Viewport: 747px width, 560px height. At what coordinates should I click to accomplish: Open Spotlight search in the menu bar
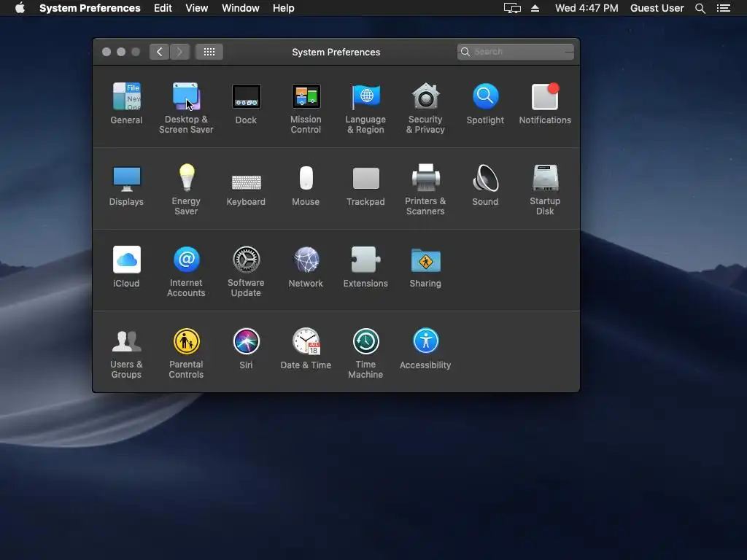700,8
